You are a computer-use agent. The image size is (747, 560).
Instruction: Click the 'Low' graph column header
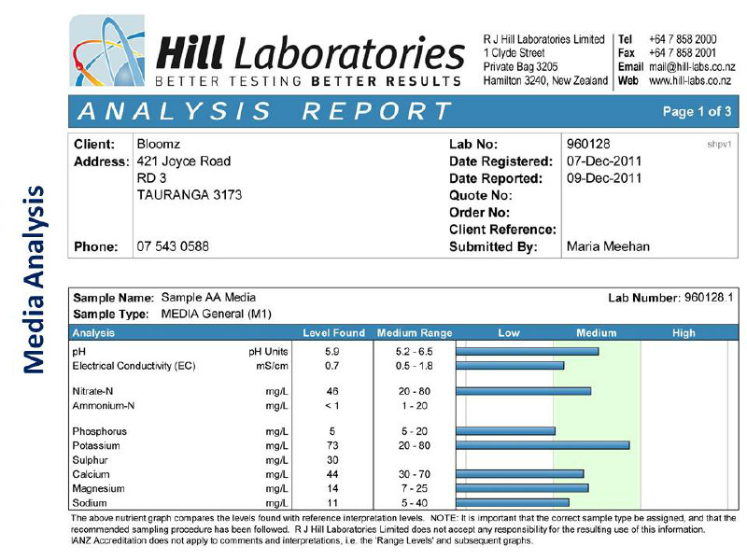click(508, 333)
